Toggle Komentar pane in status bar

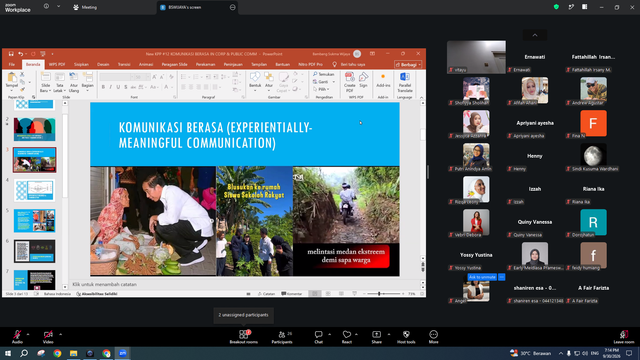point(292,293)
